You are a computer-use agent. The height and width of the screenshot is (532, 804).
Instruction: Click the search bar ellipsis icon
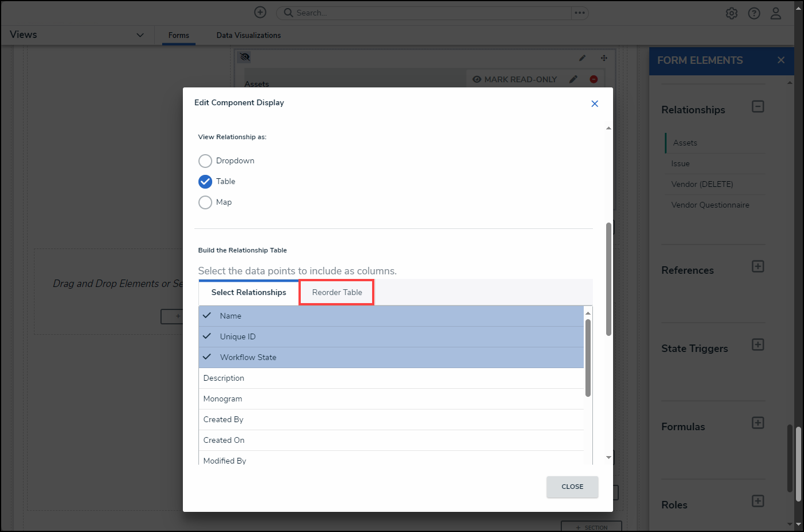580,13
